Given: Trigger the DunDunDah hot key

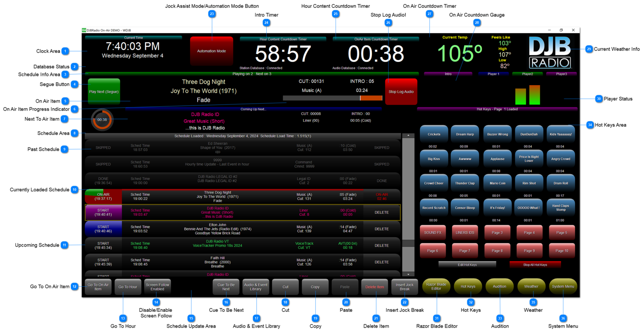Looking at the screenshot, I should coord(529,134).
